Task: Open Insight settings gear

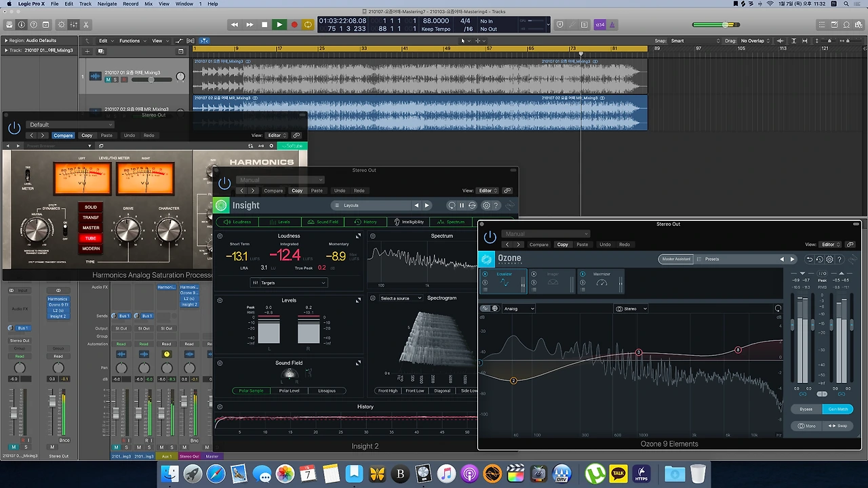Action: [486, 205]
